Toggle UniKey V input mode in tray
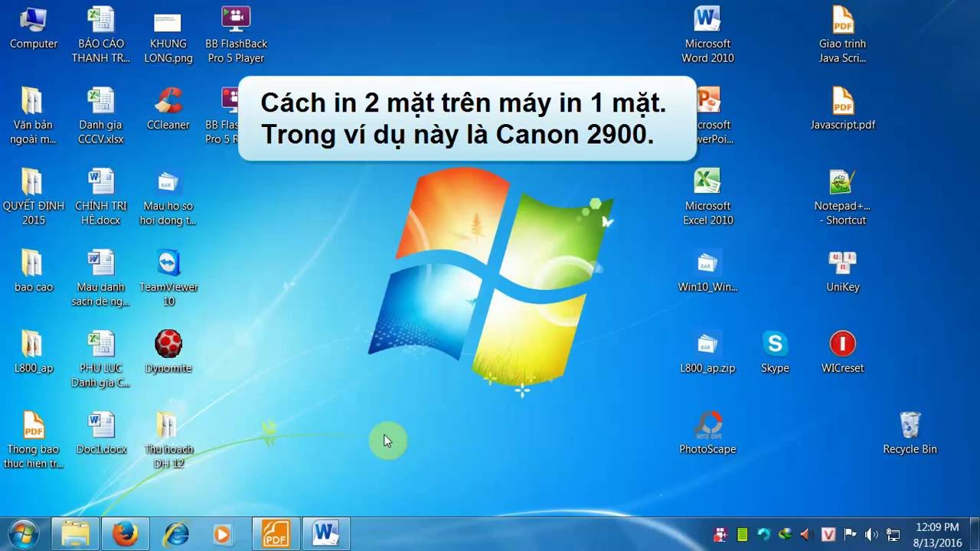 828,534
